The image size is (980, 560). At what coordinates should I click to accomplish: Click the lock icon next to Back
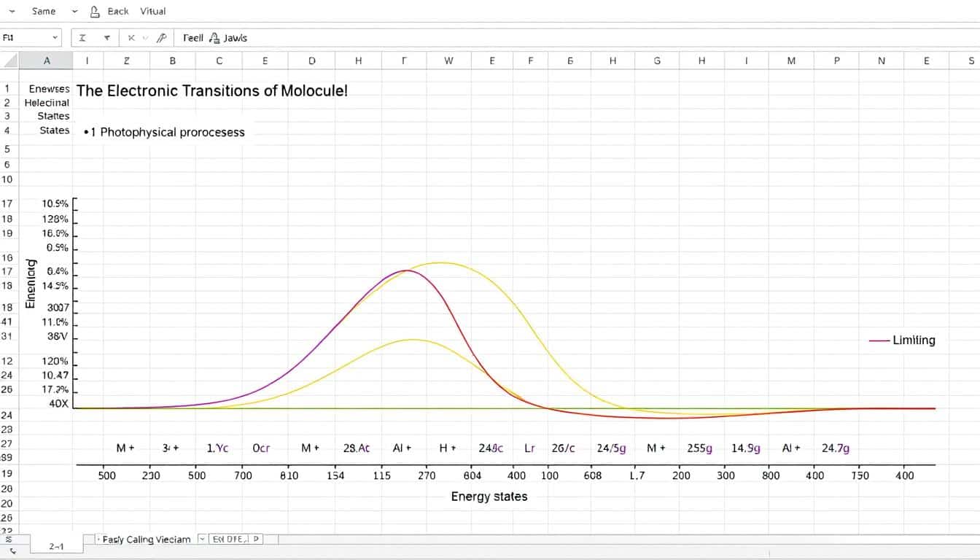(x=94, y=12)
